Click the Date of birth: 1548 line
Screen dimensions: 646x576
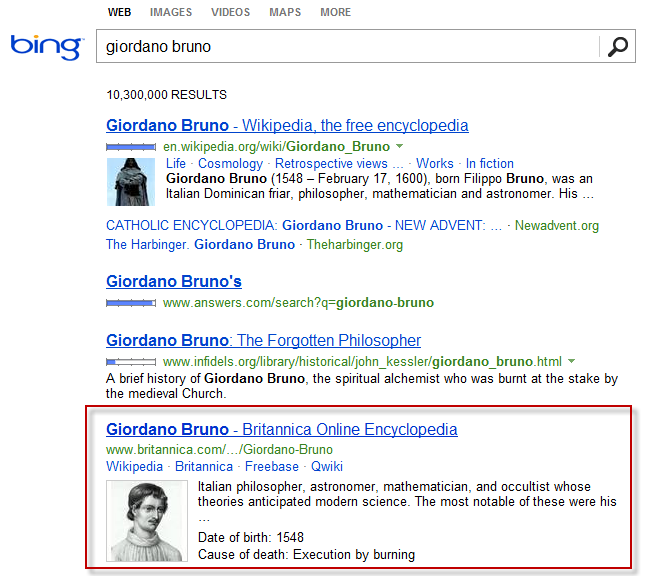pos(251,537)
